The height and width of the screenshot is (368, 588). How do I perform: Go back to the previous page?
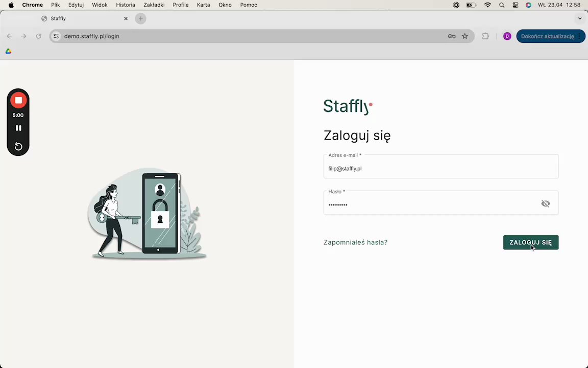coord(9,36)
